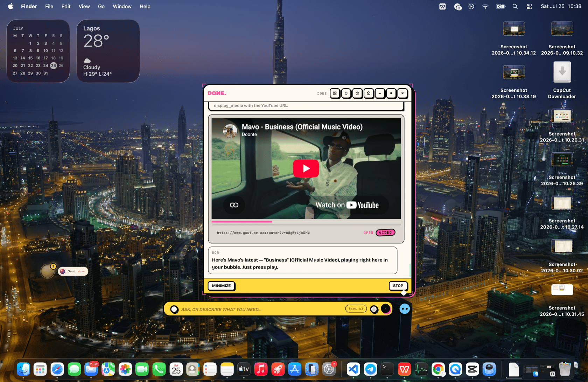Image resolution: width=588 pixels, height=382 pixels.
Task: Open Maps in the Dock
Action: (x=108, y=369)
